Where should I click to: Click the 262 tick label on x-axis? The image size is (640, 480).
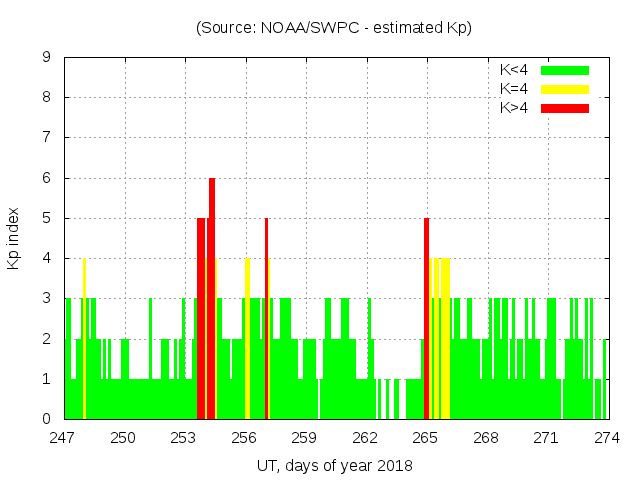tap(365, 438)
